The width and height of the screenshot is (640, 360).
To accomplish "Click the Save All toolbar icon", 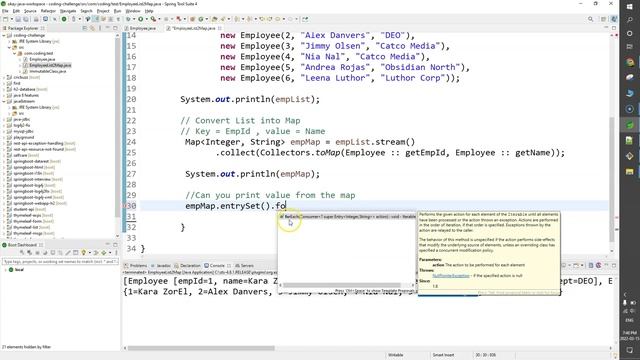I will [x=26, y=19].
